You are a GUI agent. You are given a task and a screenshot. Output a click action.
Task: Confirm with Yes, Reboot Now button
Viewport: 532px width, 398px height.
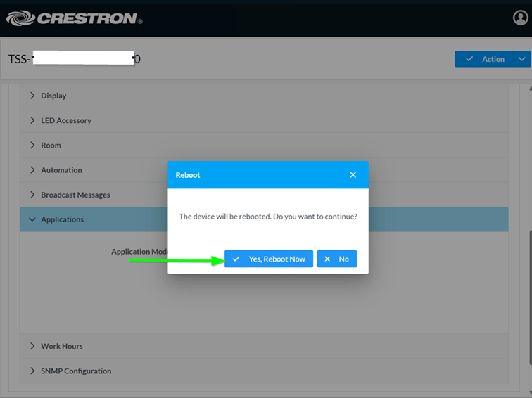click(x=269, y=259)
